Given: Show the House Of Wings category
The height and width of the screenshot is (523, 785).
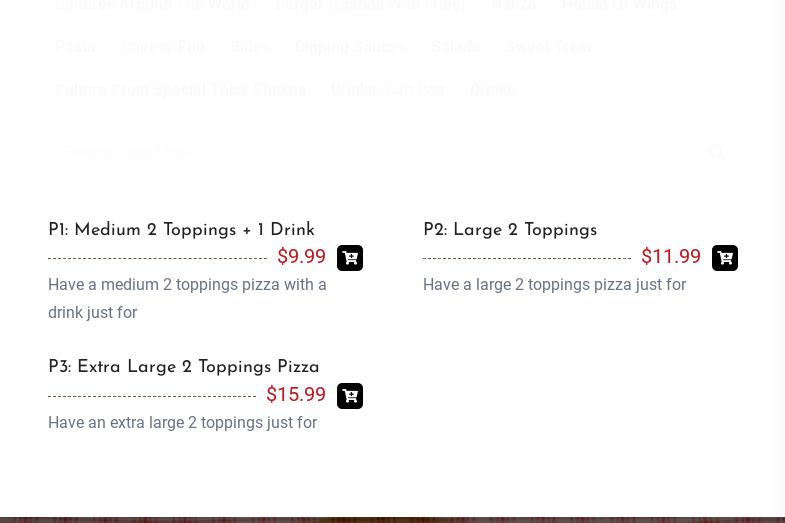Looking at the screenshot, I should (x=619, y=6).
